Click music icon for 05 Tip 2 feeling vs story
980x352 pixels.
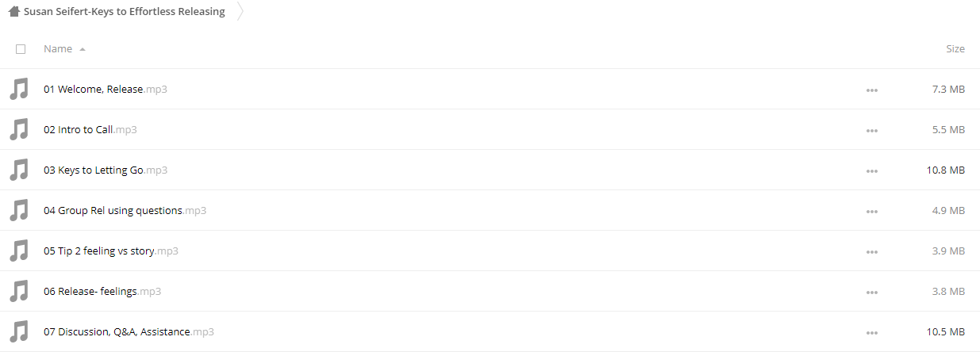click(19, 251)
